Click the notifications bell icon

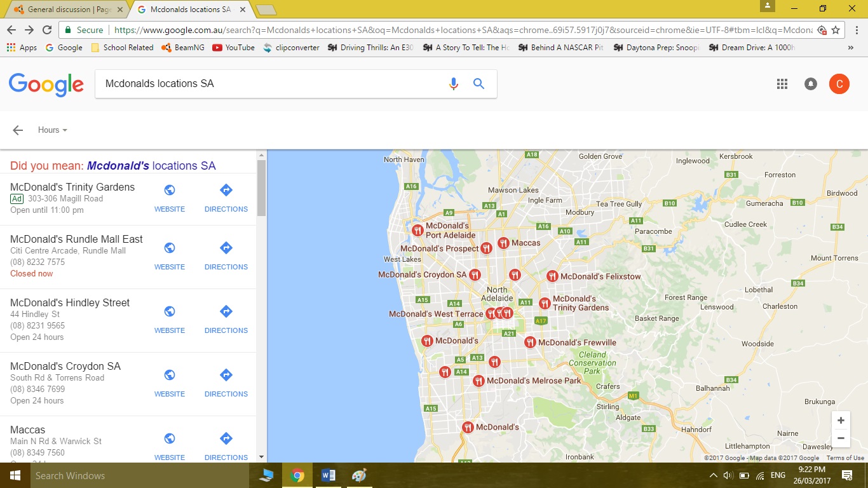click(811, 84)
